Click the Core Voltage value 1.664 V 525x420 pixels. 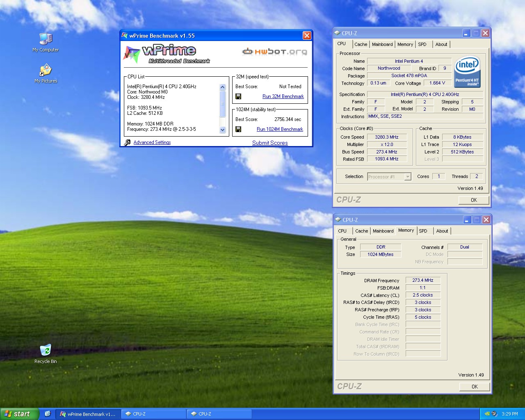[437, 83]
